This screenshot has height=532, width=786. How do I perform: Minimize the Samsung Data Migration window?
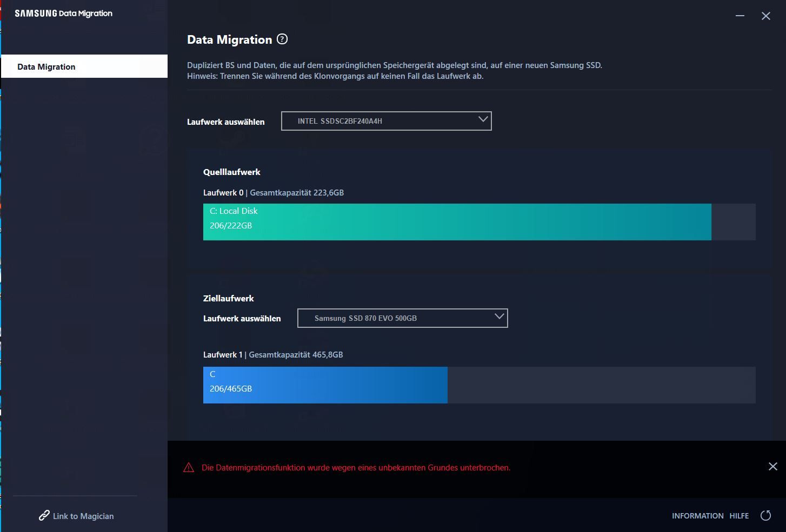740,16
